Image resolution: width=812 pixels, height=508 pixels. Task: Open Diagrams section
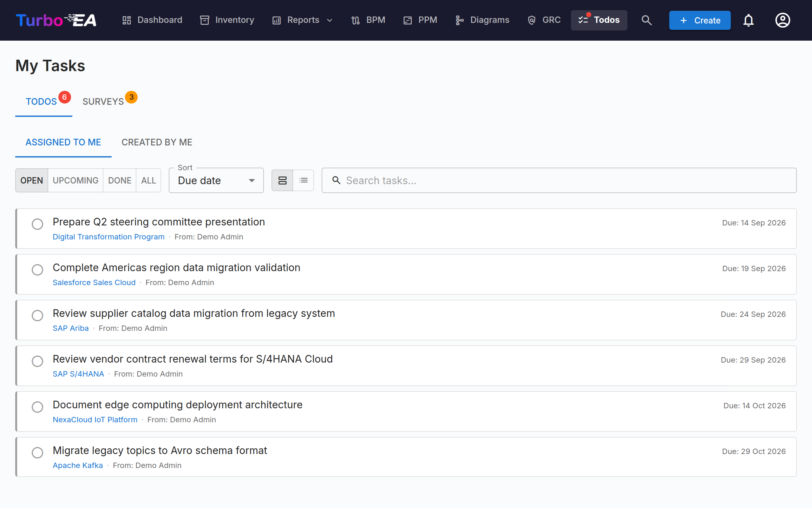pos(482,20)
